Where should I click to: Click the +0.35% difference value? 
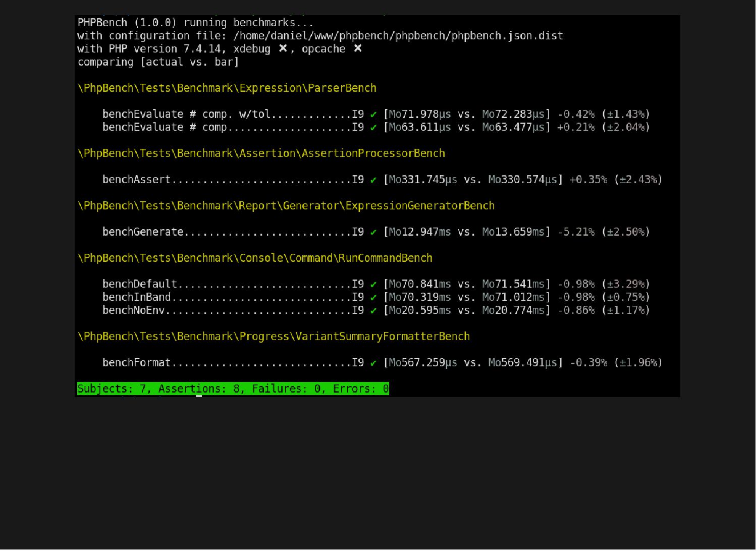click(588, 180)
